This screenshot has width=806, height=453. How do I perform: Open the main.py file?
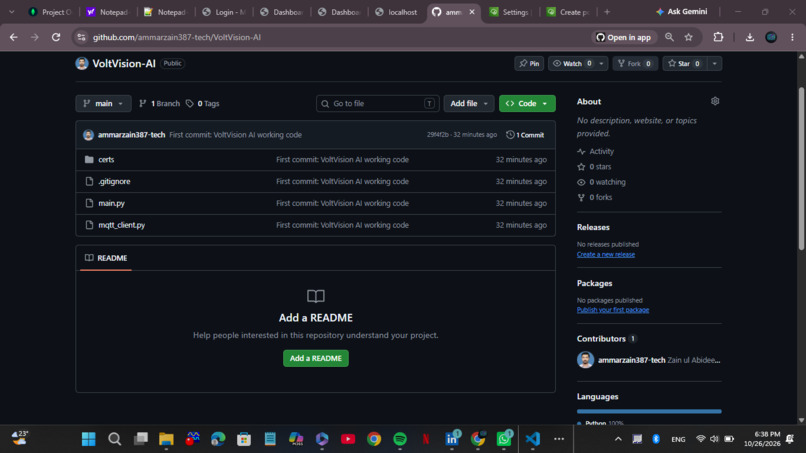tap(112, 203)
